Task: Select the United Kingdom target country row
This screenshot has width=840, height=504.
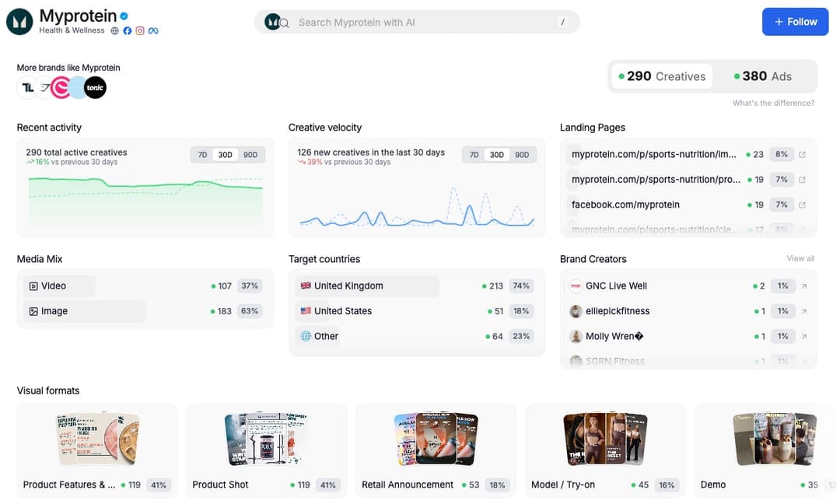Action: click(417, 286)
